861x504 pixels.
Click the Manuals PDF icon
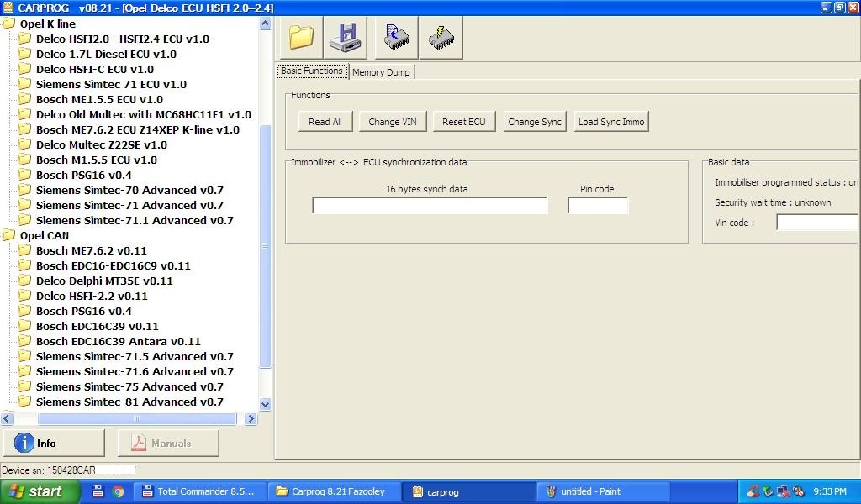(x=139, y=443)
